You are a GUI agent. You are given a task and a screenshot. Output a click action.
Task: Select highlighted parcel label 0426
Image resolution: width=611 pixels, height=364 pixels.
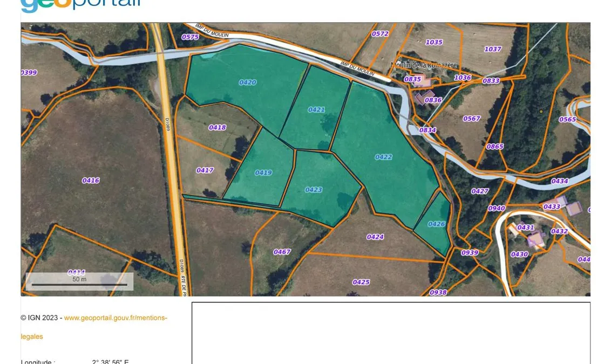[437, 224]
